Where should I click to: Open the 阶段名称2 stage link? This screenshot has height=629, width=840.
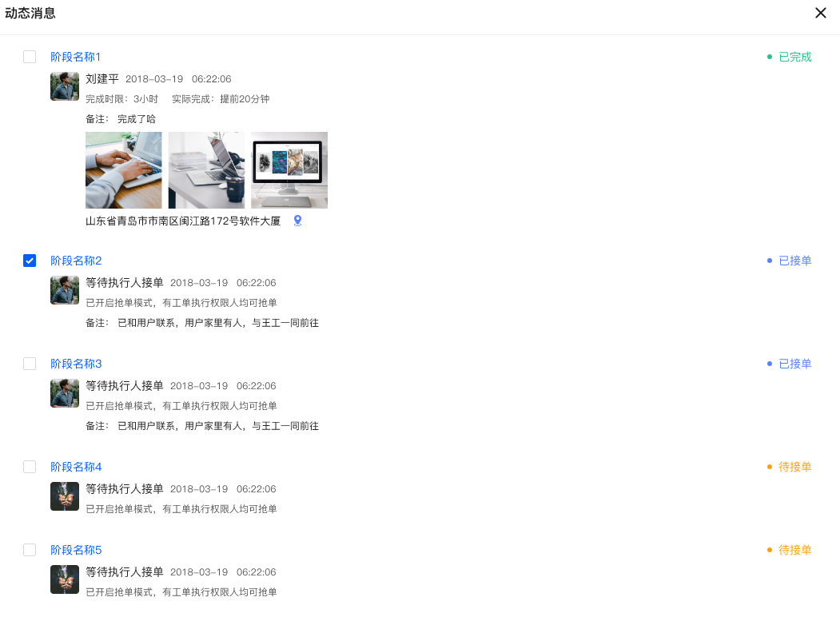pos(76,261)
